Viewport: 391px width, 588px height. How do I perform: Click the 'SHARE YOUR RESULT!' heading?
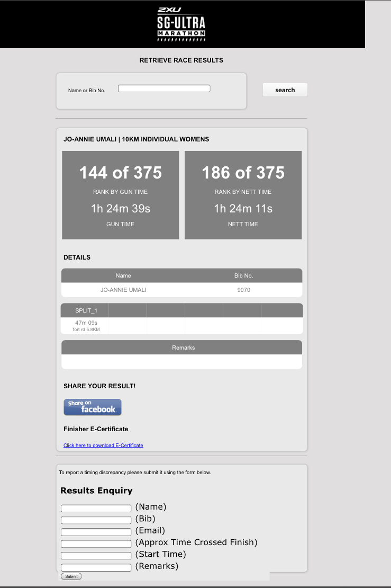coord(99,386)
